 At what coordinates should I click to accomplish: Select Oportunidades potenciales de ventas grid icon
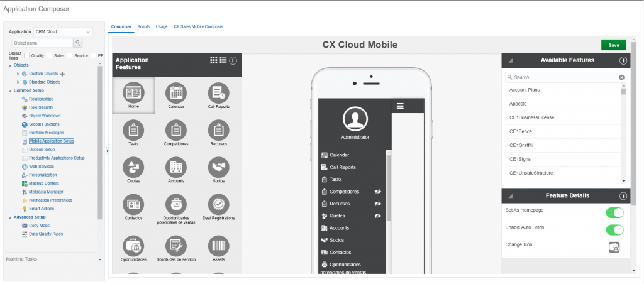pyautogui.click(x=176, y=204)
